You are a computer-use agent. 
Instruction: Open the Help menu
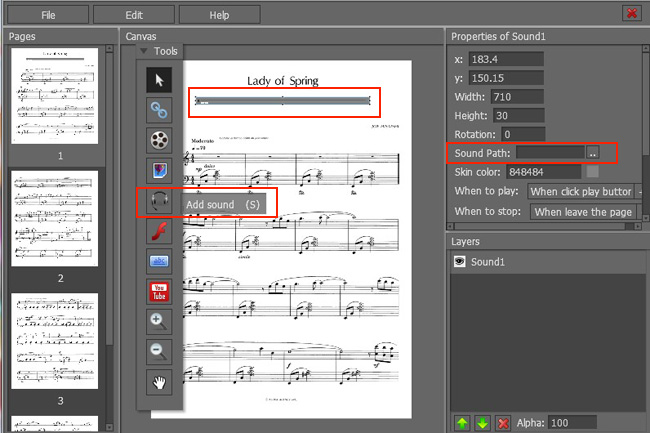point(219,15)
